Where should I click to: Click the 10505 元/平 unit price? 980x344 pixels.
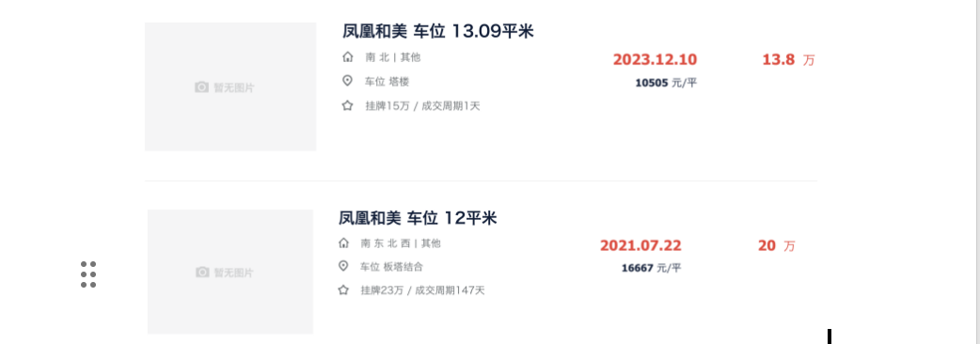[666, 83]
